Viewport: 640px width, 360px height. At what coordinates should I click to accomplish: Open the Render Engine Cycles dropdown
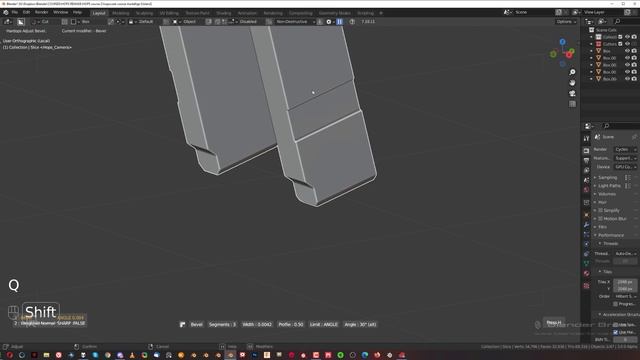[x=625, y=150]
